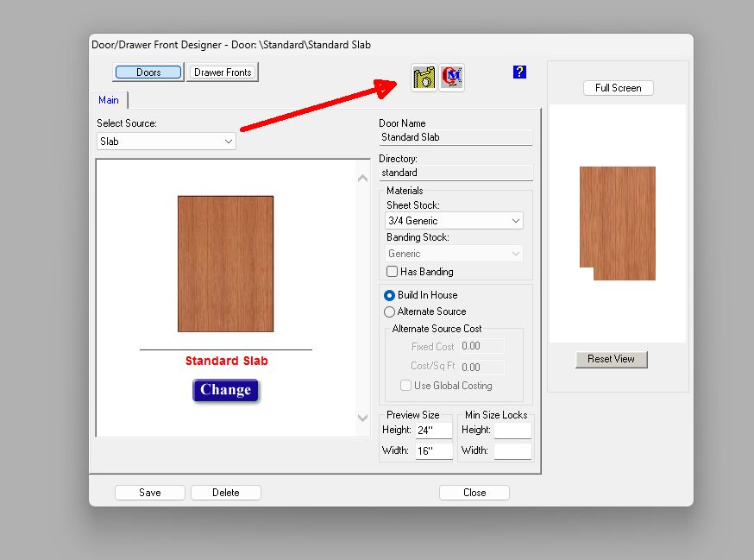Click the Full Screen button
754x560 pixels.
click(x=619, y=88)
